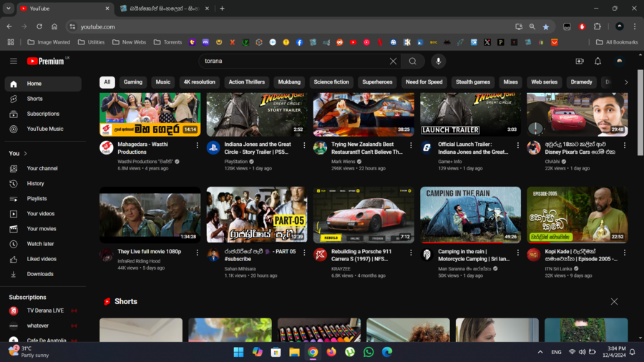The image size is (644, 362).
Task: Open options menu for Kopi Kade video
Action: (x=624, y=253)
